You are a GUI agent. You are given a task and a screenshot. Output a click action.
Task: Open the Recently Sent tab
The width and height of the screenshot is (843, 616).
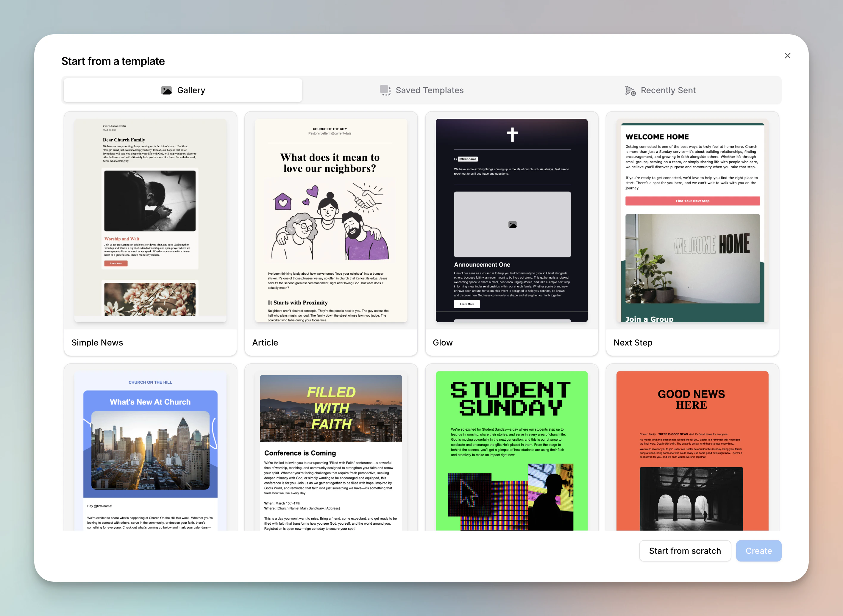pyautogui.click(x=660, y=90)
